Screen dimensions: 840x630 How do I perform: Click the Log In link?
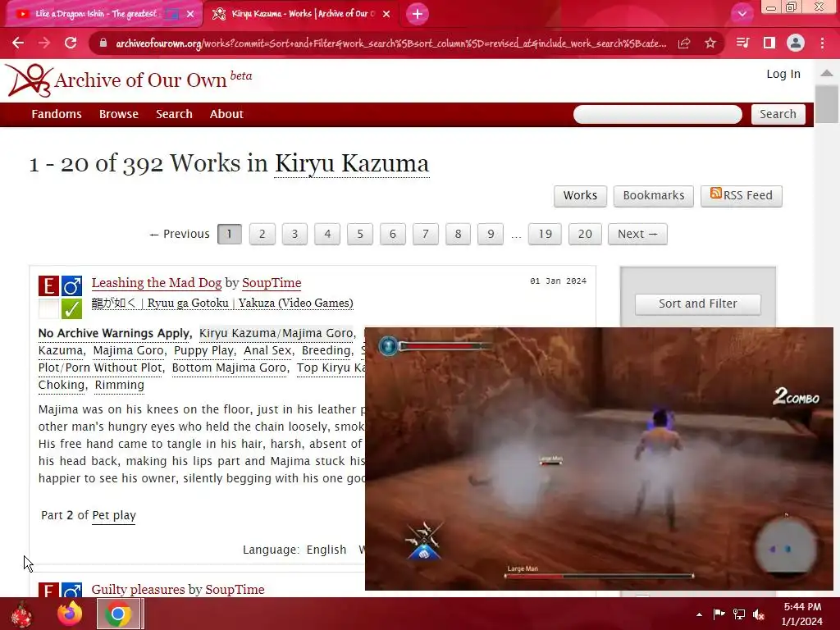(x=783, y=74)
